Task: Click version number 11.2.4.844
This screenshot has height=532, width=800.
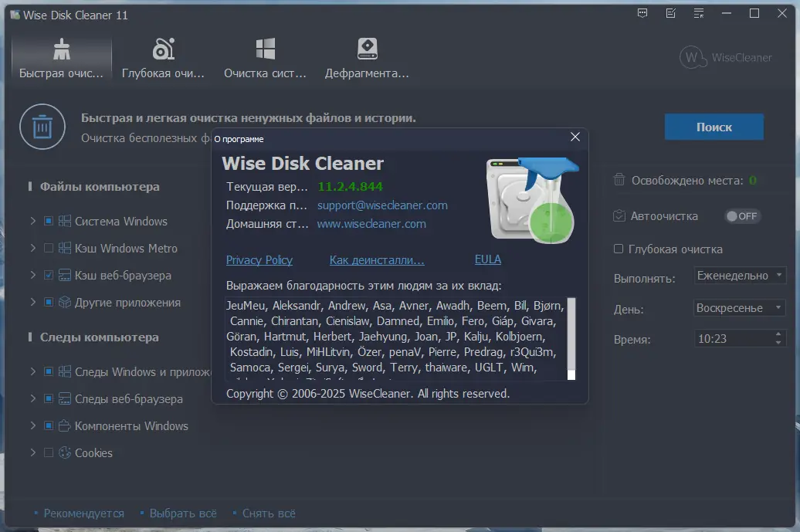Action: tap(350, 187)
